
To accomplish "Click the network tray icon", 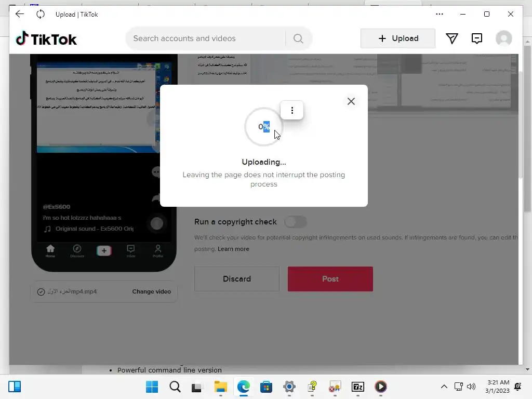I will click(458, 387).
